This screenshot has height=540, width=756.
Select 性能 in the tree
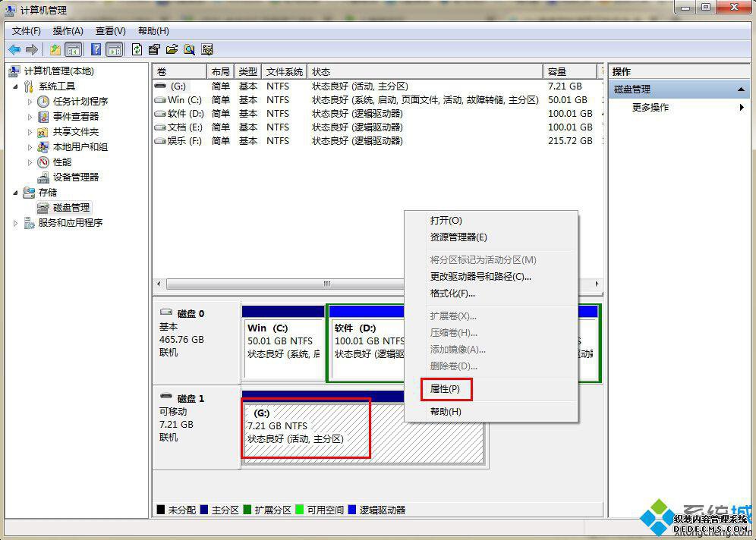coord(61,162)
